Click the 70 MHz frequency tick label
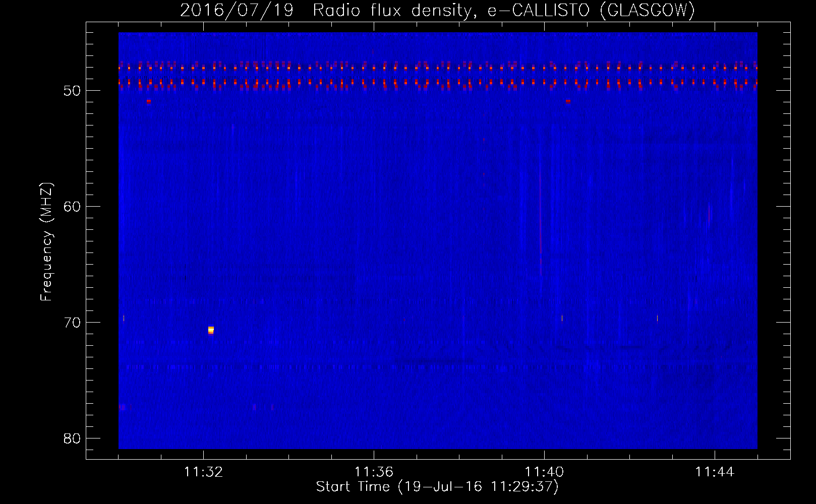This screenshot has width=816, height=504. [72, 323]
